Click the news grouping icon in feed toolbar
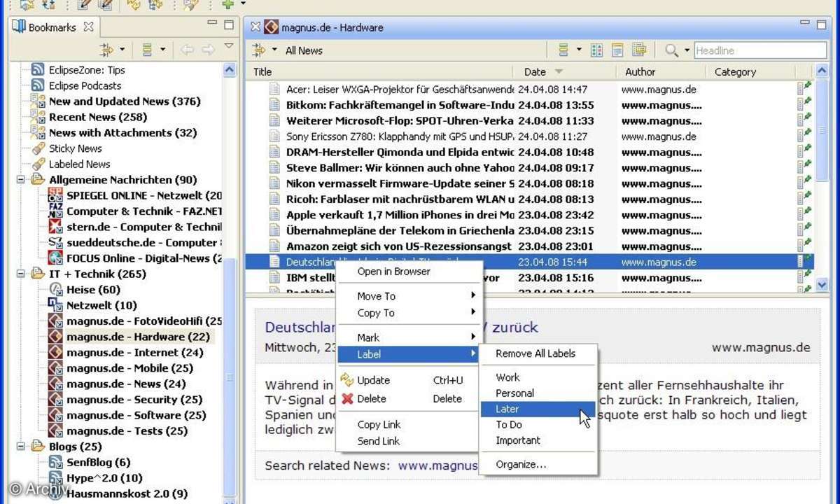Viewport: 840px width, 504px height. tap(563, 50)
